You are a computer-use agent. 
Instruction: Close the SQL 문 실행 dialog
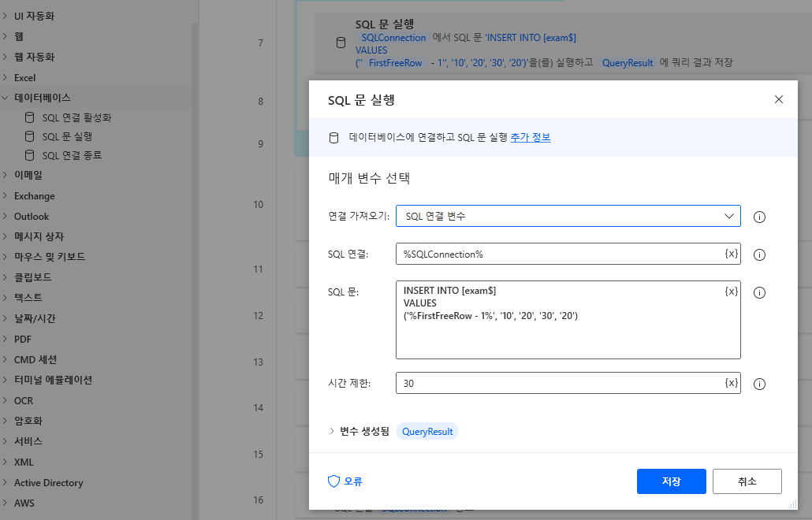click(778, 99)
